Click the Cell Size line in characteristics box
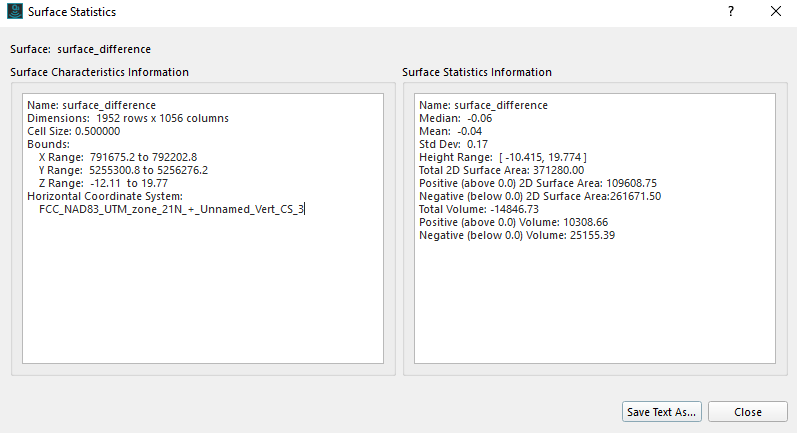This screenshot has width=797, height=433. [x=73, y=131]
